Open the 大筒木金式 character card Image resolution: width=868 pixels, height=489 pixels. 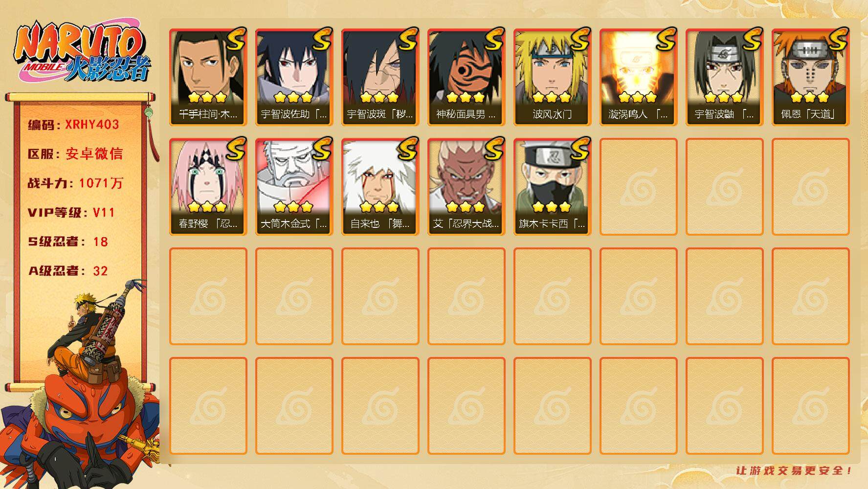pyautogui.click(x=294, y=187)
